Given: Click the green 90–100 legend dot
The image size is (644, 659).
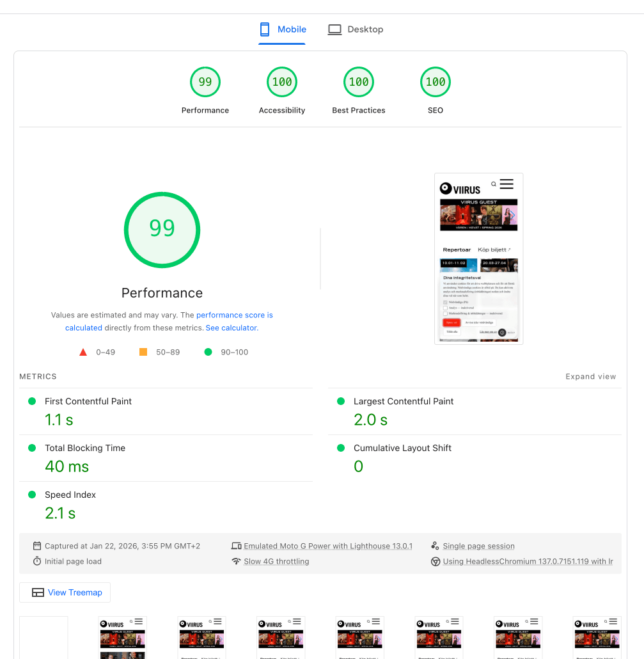Looking at the screenshot, I should coord(207,351).
